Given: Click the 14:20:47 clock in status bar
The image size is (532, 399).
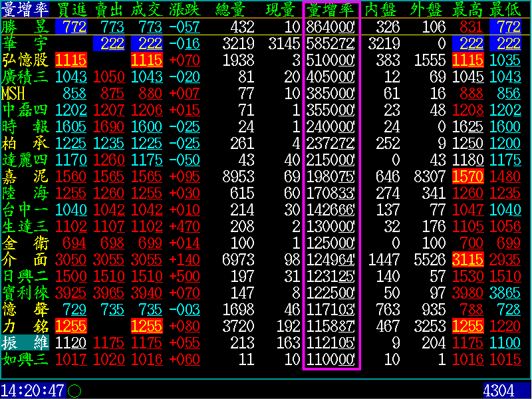Looking at the screenshot, I should (x=33, y=390).
